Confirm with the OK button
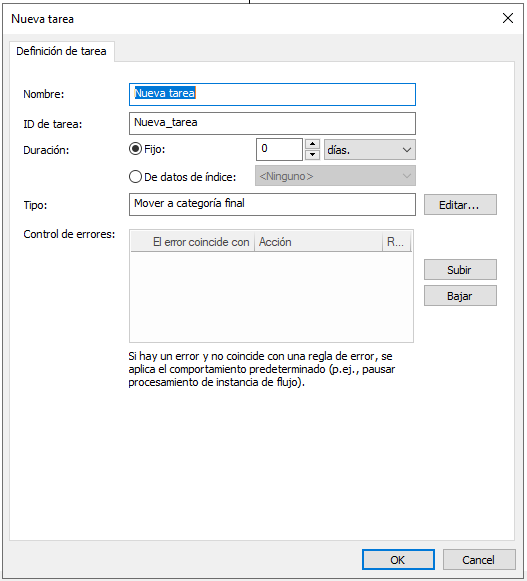The image size is (527, 581). coord(398,560)
